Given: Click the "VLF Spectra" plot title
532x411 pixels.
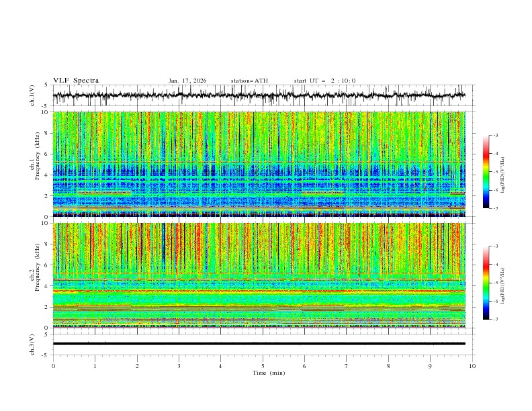Looking at the screenshot, I should pyautogui.click(x=76, y=81).
